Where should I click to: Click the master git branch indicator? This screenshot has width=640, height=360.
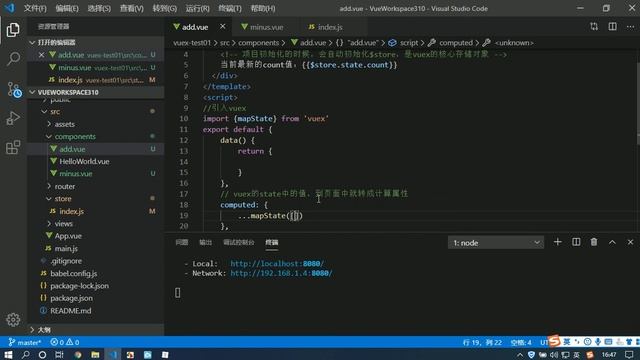(25, 342)
